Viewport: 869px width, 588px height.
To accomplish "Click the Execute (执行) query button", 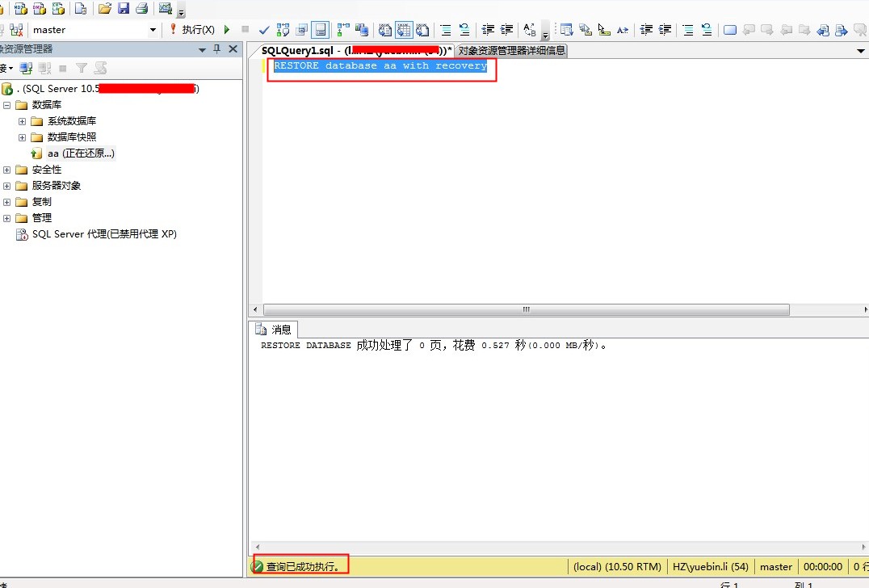I will 192,30.
